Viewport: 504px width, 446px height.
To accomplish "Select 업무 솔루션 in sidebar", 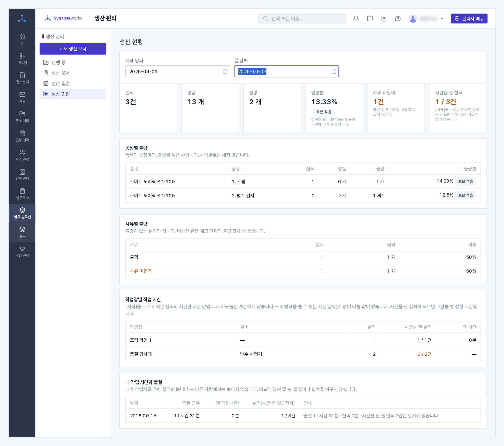I will point(22,213).
